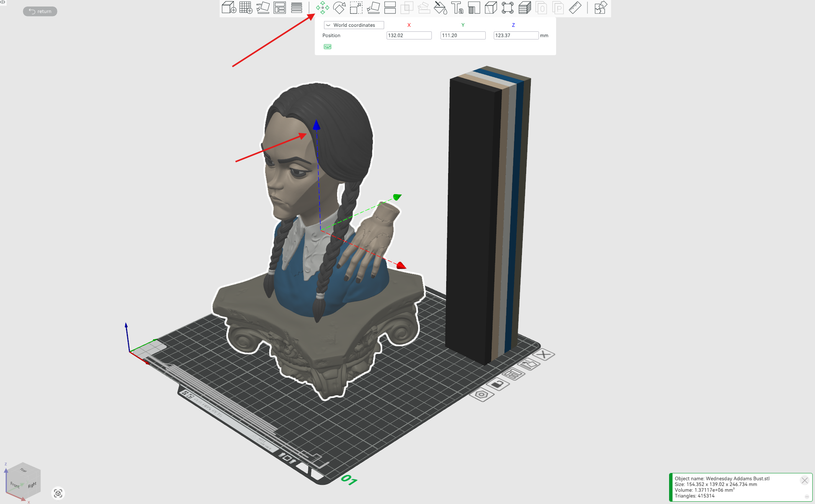Image resolution: width=815 pixels, height=504 pixels.
Task: Select the Rotate tool
Action: 339,8
